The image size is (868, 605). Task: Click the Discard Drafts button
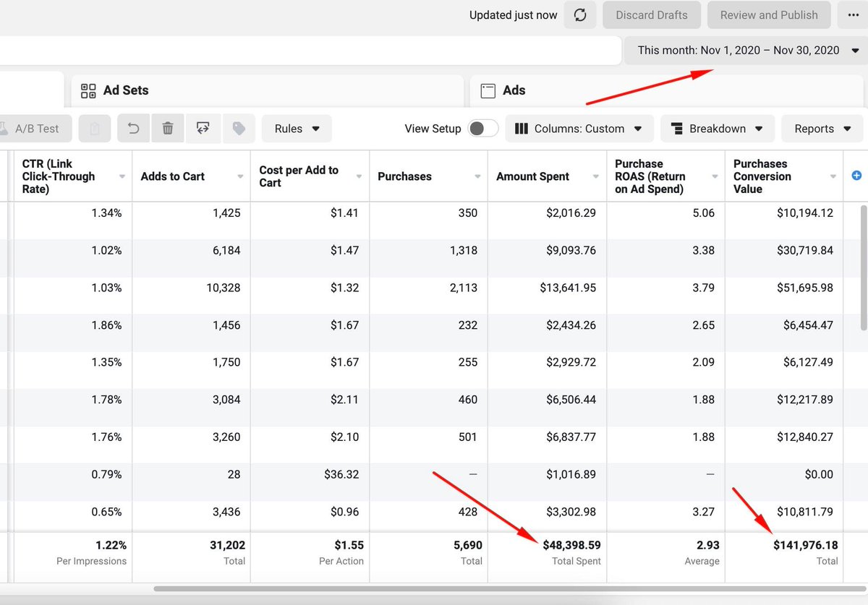pos(652,15)
